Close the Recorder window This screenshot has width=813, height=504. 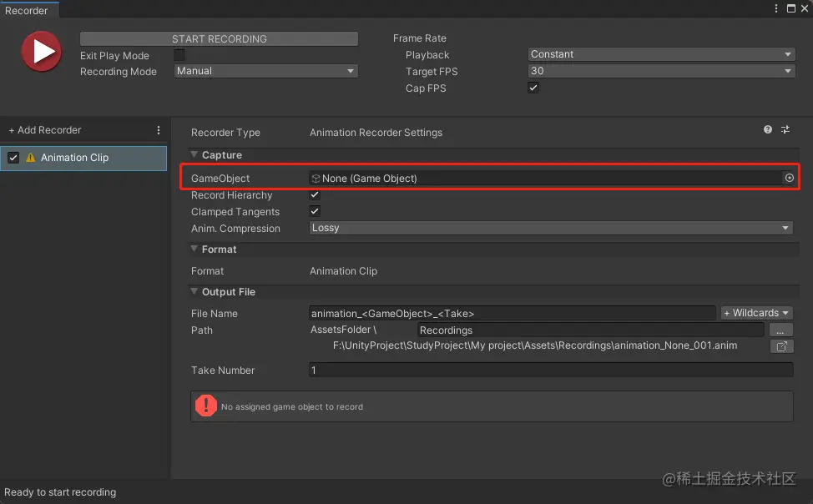tap(805, 8)
